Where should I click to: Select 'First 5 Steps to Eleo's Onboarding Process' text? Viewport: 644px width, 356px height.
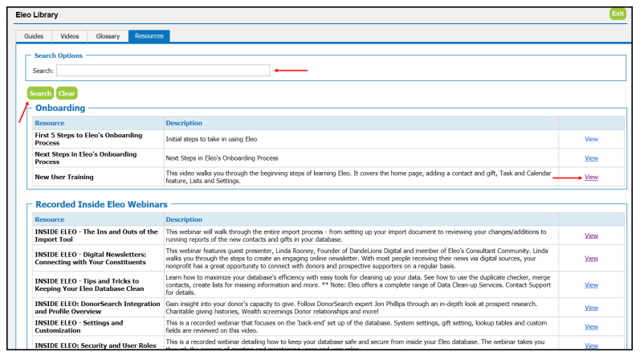(x=88, y=139)
